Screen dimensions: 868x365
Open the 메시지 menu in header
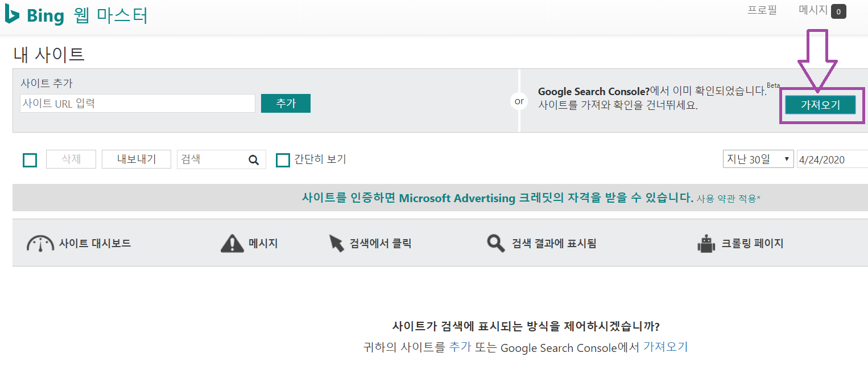point(813,10)
